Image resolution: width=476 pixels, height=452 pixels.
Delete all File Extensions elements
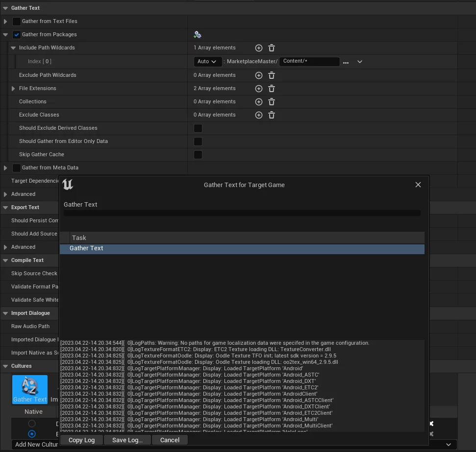[272, 89]
